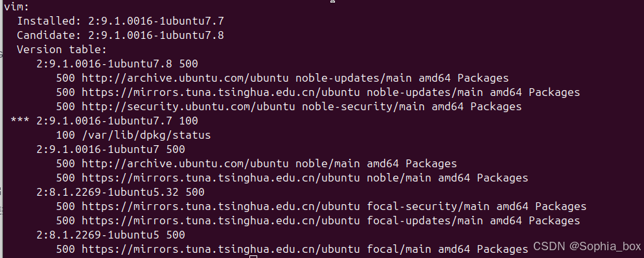Open the tuna mirror focal/main URL
This screenshot has width=644, height=258.
[220, 250]
